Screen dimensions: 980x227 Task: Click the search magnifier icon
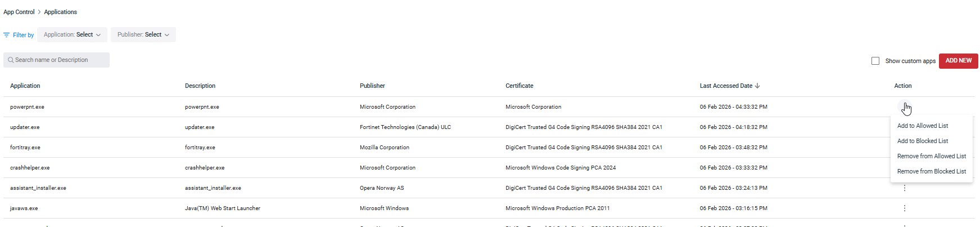11,60
